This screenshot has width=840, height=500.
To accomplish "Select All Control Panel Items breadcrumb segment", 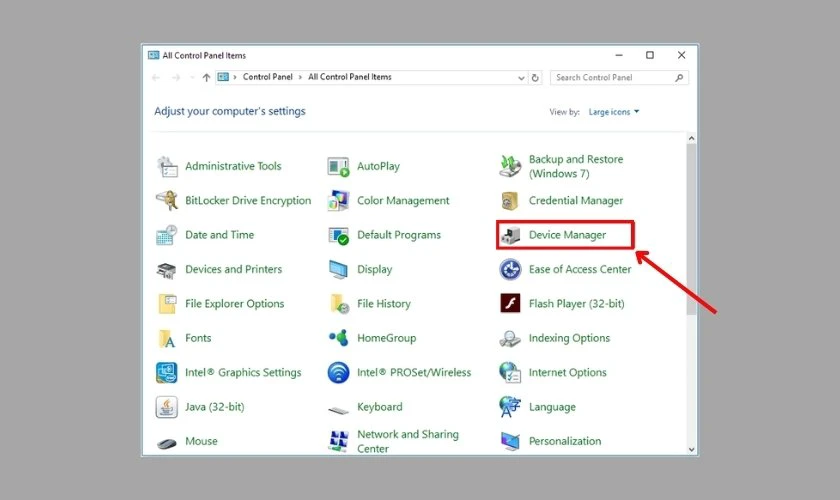I will (350, 78).
